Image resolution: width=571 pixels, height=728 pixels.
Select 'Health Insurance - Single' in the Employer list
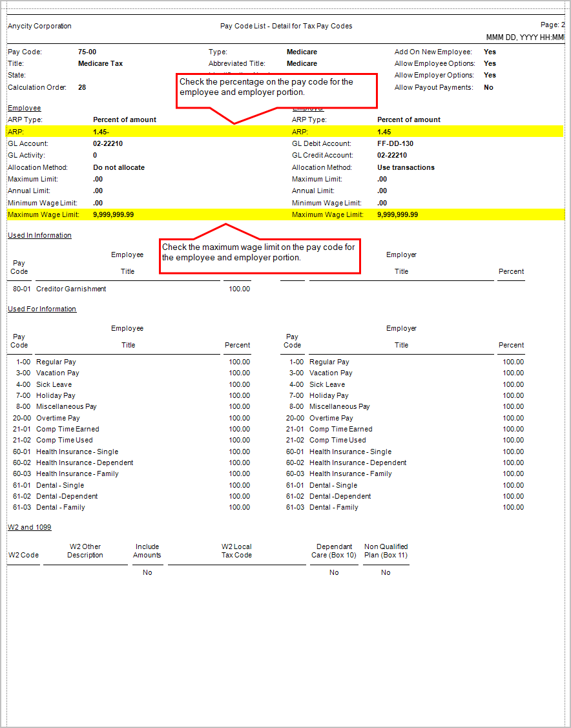[351, 452]
